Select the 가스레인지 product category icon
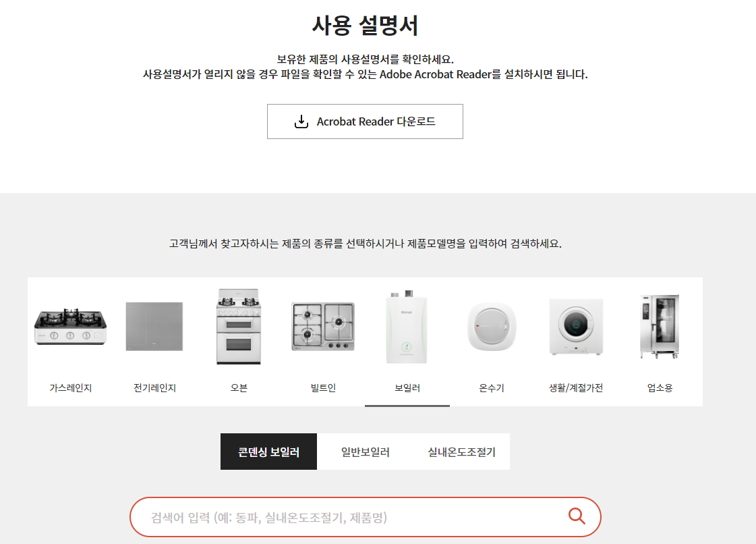Screen dimensions: 756x544 (x=69, y=326)
